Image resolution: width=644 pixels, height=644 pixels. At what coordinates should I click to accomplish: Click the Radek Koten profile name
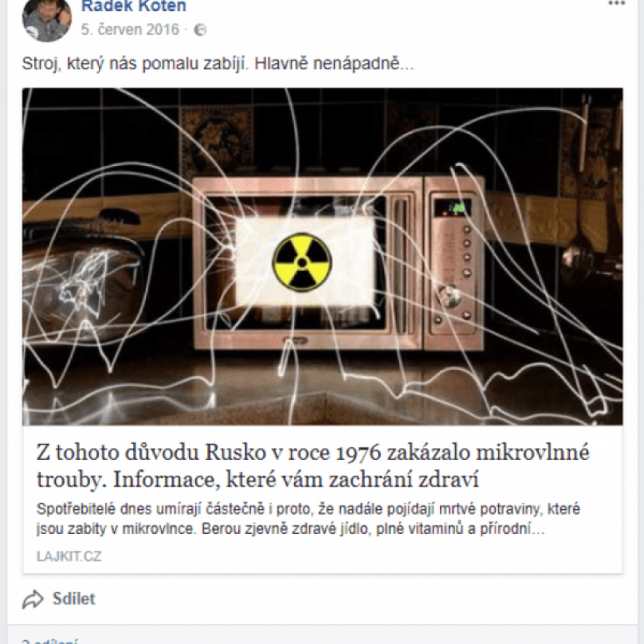[x=134, y=6]
